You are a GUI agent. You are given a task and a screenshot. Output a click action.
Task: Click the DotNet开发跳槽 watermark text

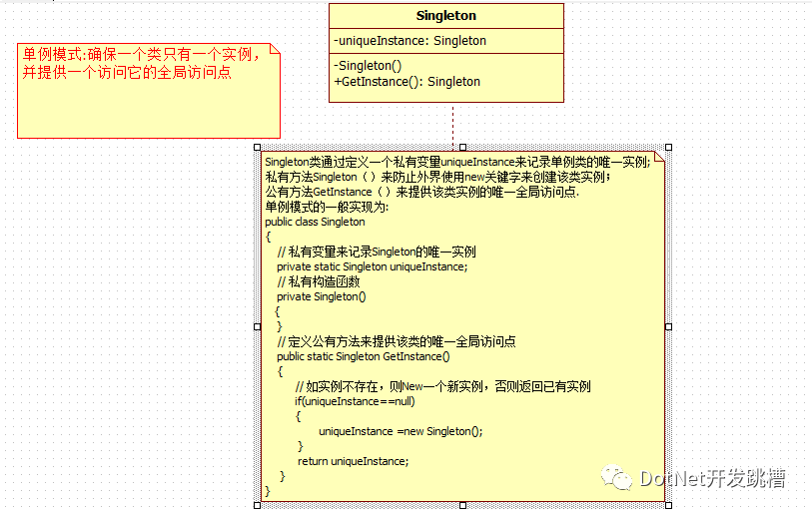coord(712,479)
